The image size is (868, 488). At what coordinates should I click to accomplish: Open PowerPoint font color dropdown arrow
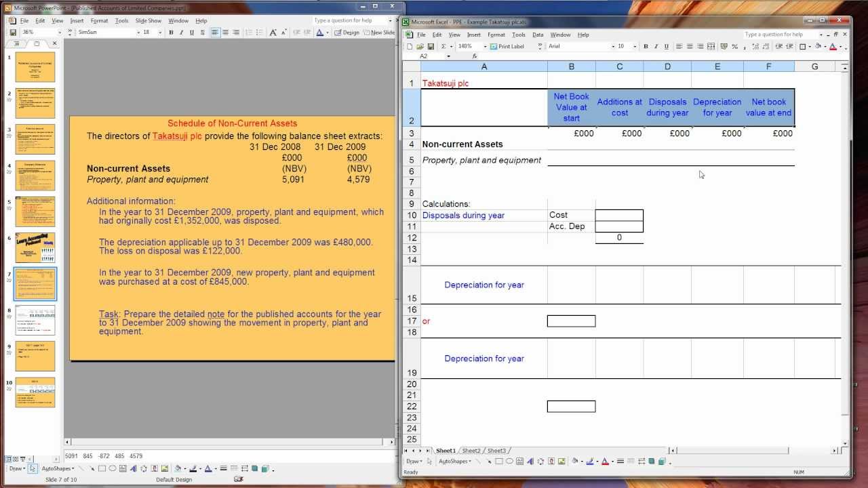click(328, 32)
